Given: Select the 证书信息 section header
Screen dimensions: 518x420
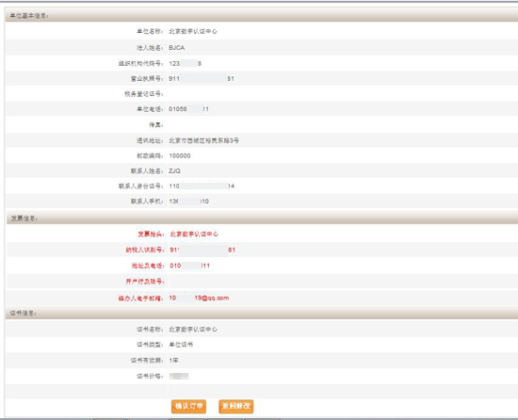Looking at the screenshot, I should (x=261, y=313).
